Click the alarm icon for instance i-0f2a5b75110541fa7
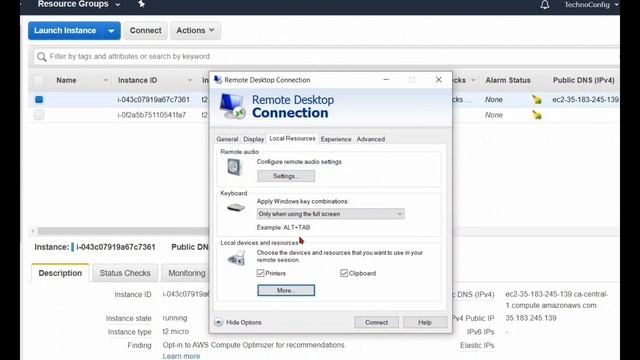The width and height of the screenshot is (640, 360). (537, 115)
